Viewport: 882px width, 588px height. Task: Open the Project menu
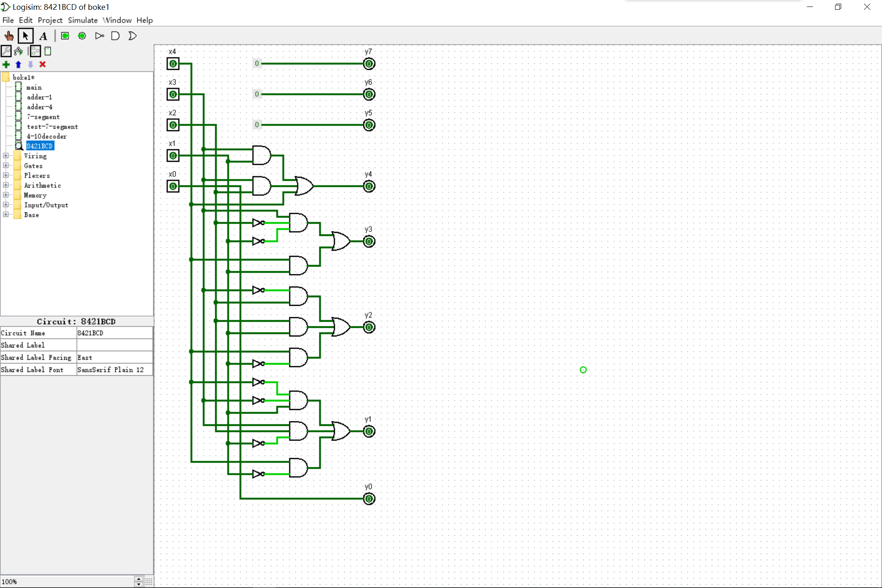click(50, 20)
